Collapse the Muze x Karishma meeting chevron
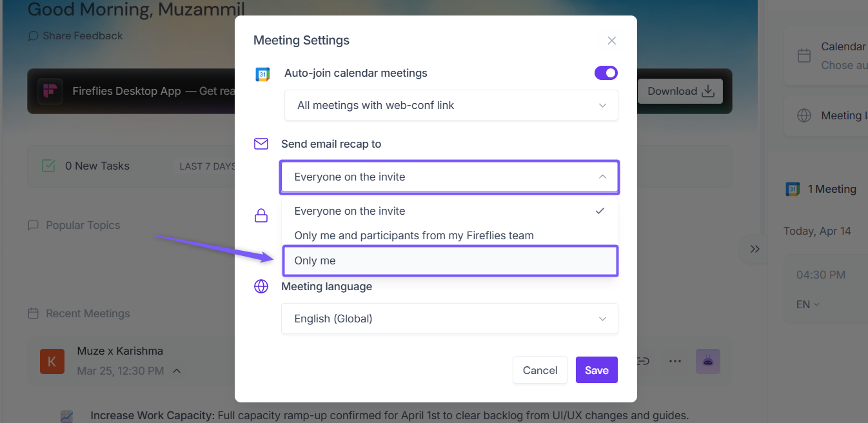This screenshot has width=868, height=423. pos(177,371)
